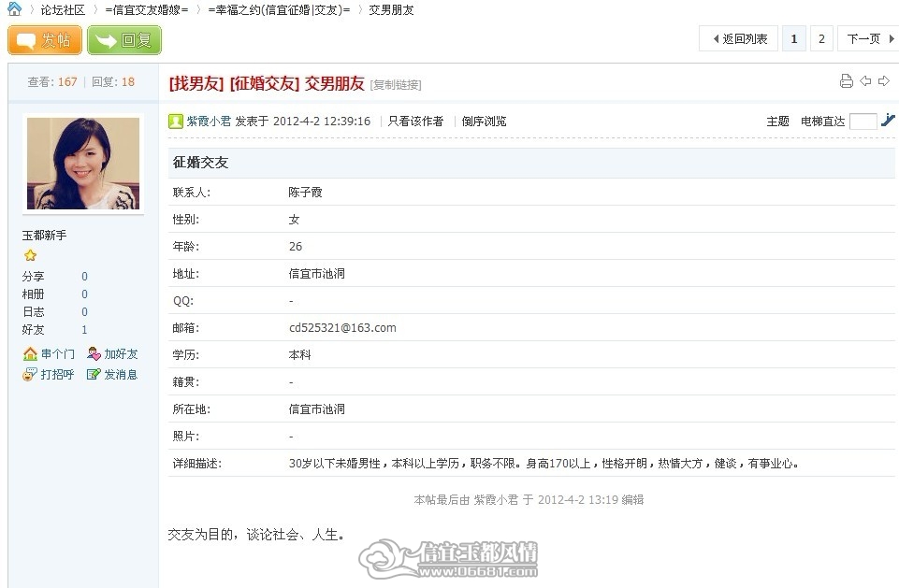The height and width of the screenshot is (588, 899).
Task: Open the next page 下一页
Action: pyautogui.click(x=869, y=39)
